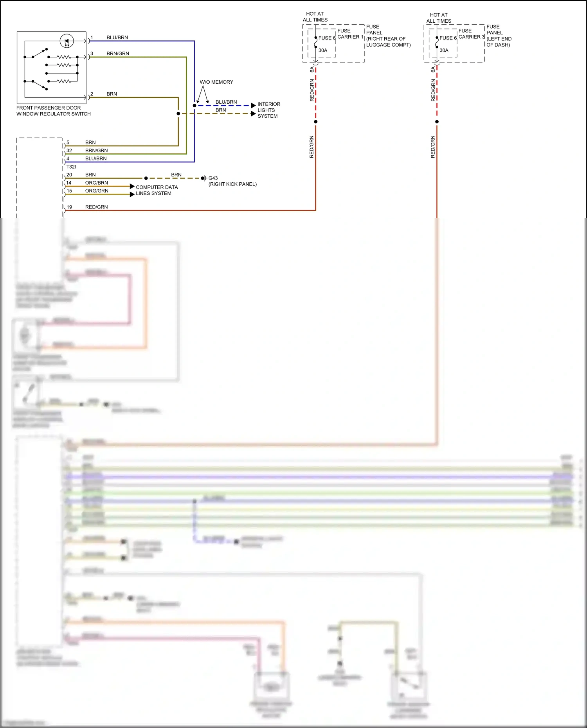
Task: Click the splice dot on the left RED/GRN fuse wire
Action: 316,122
